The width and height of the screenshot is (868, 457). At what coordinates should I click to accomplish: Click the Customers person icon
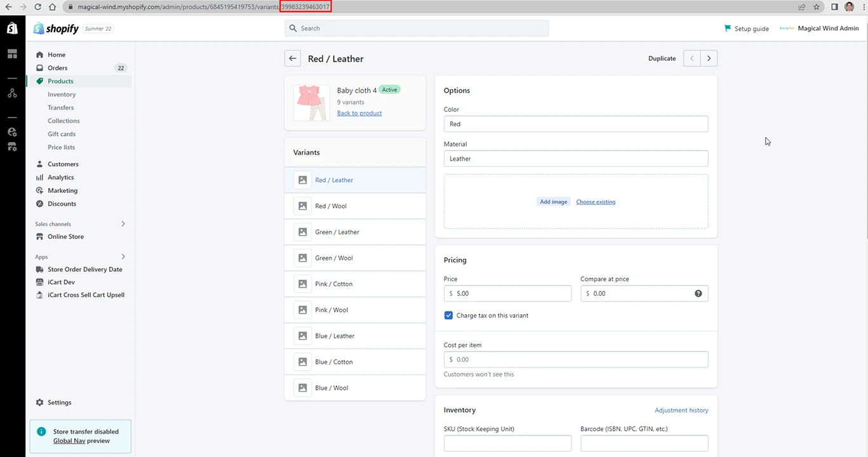[40, 164]
